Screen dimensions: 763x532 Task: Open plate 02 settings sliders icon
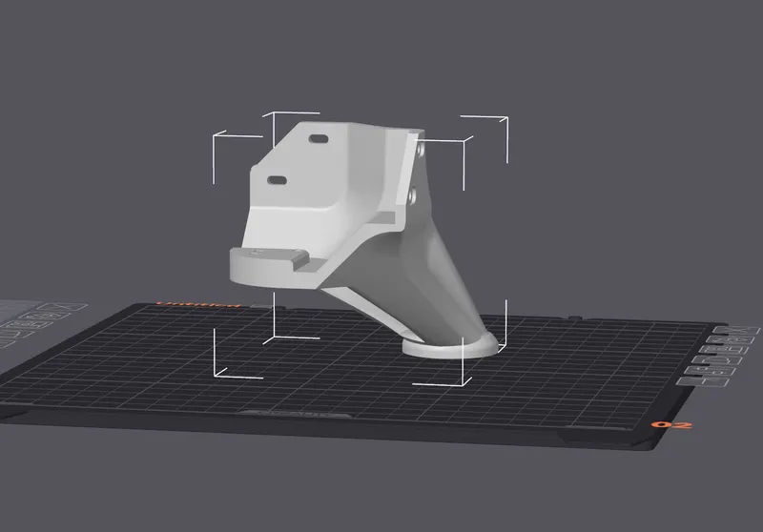pyautogui.click(x=710, y=371)
